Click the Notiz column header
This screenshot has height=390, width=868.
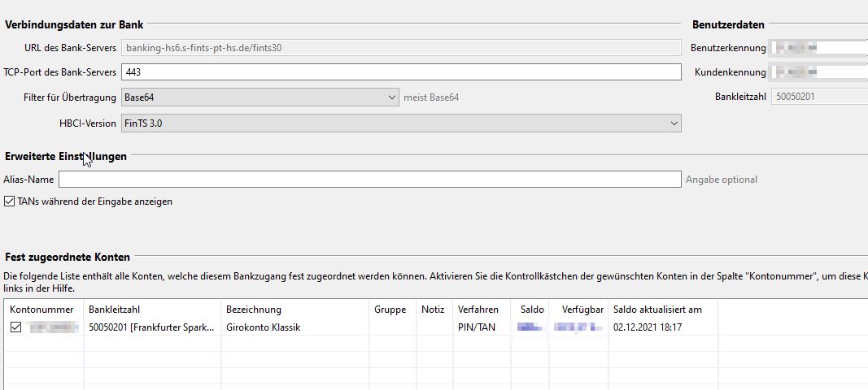pyautogui.click(x=433, y=310)
